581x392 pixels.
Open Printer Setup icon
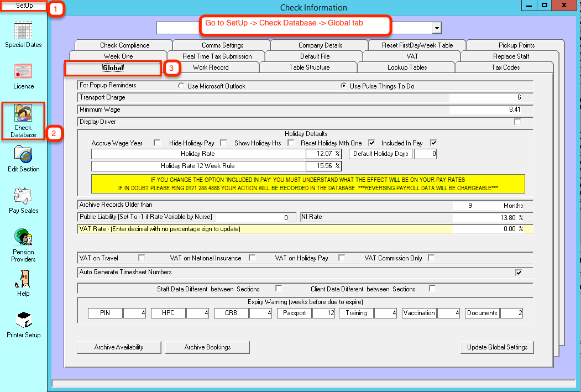(23, 320)
